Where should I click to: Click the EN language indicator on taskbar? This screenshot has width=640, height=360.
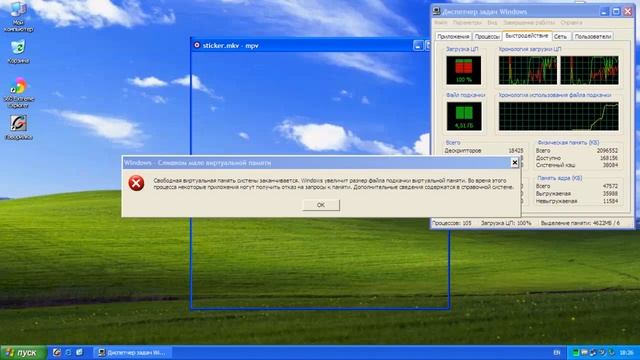pyautogui.click(x=557, y=352)
